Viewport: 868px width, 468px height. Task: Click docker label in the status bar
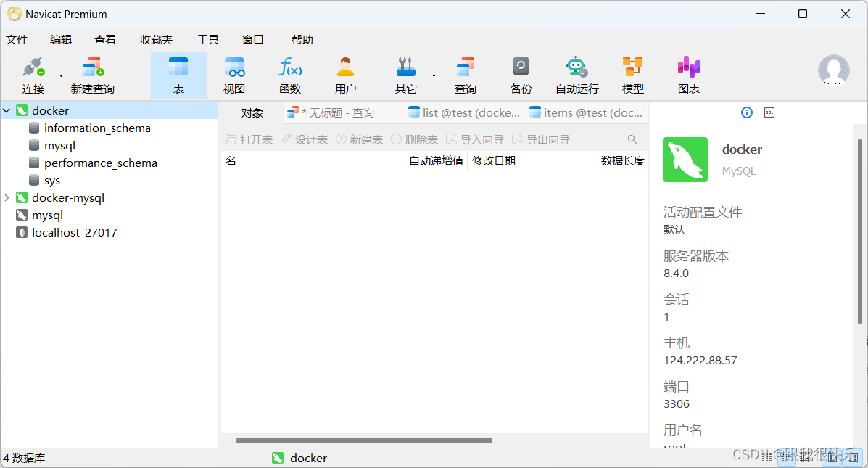pos(308,459)
